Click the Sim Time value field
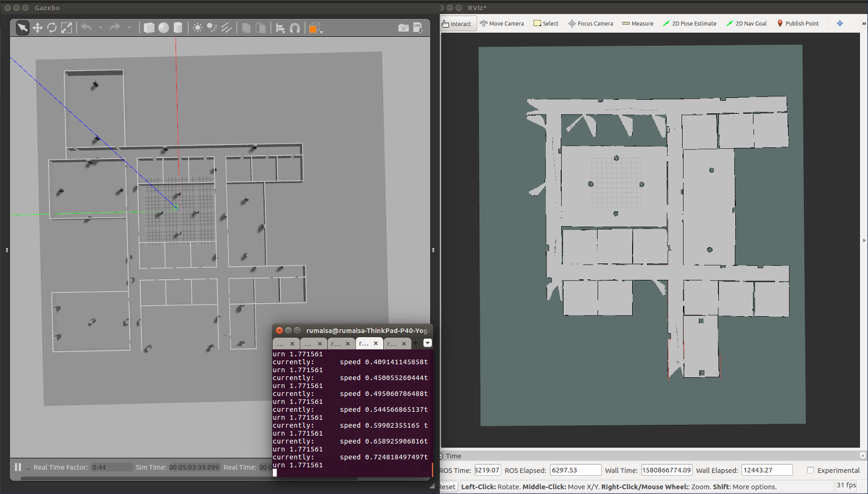Screen dimensions: 868x494 click(x=194, y=467)
